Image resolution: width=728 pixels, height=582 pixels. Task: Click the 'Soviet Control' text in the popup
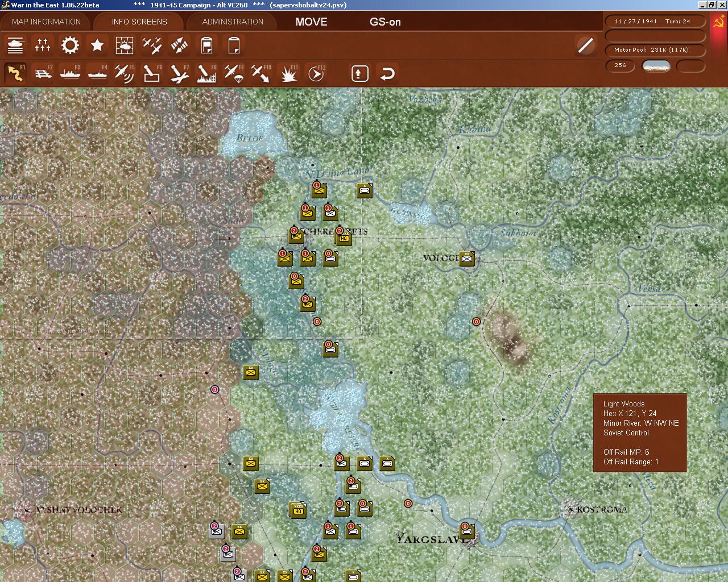[x=626, y=433]
